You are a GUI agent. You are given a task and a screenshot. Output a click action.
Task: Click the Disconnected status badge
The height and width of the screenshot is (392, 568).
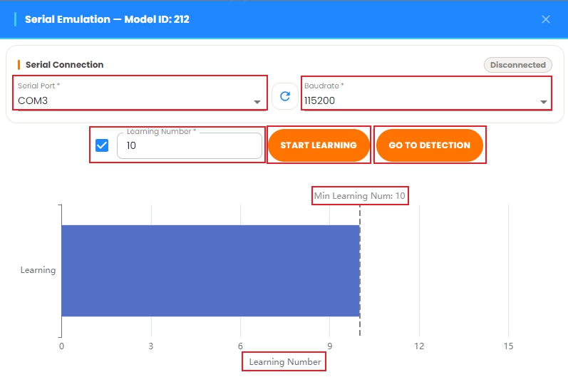pyautogui.click(x=518, y=65)
